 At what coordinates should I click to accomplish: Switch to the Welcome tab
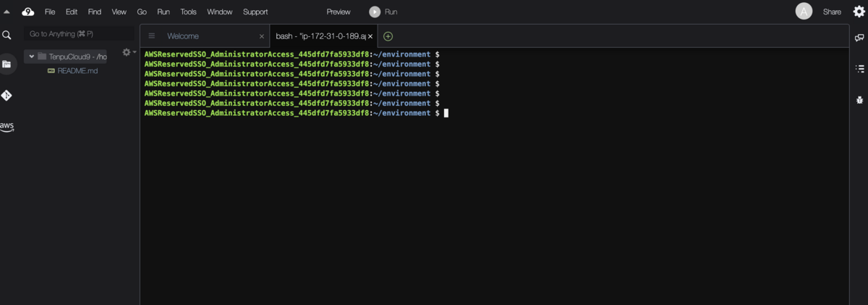[x=183, y=36]
